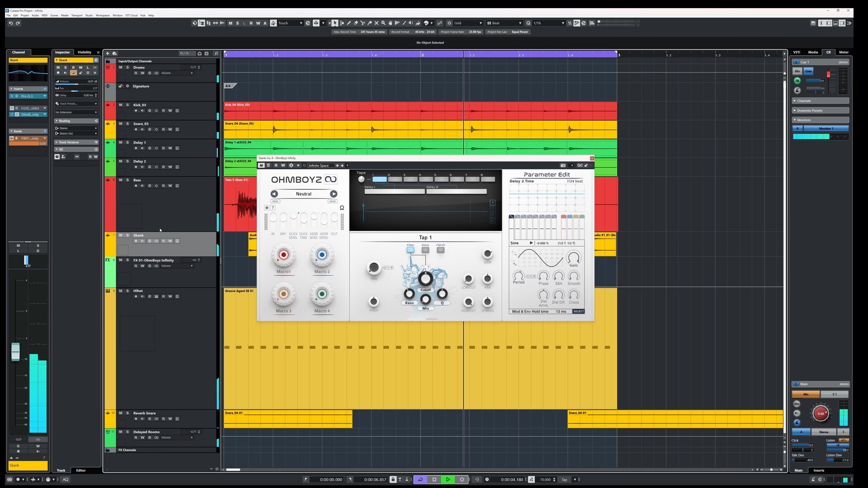This screenshot has width=868, height=488.
Task: Toggle the plugin bypass power button
Action: (x=261, y=165)
